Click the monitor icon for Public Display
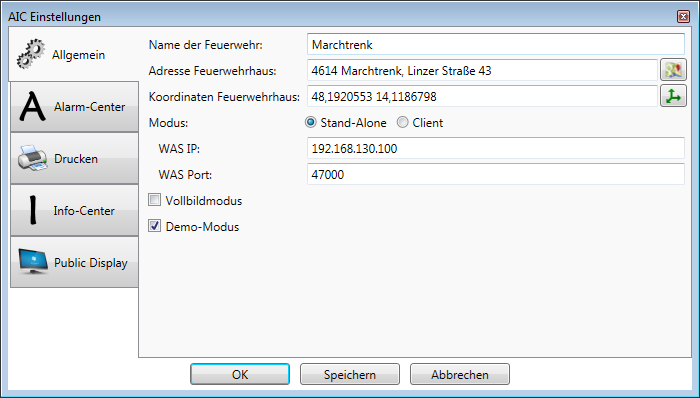Image resolution: width=700 pixels, height=398 pixels. (x=33, y=261)
